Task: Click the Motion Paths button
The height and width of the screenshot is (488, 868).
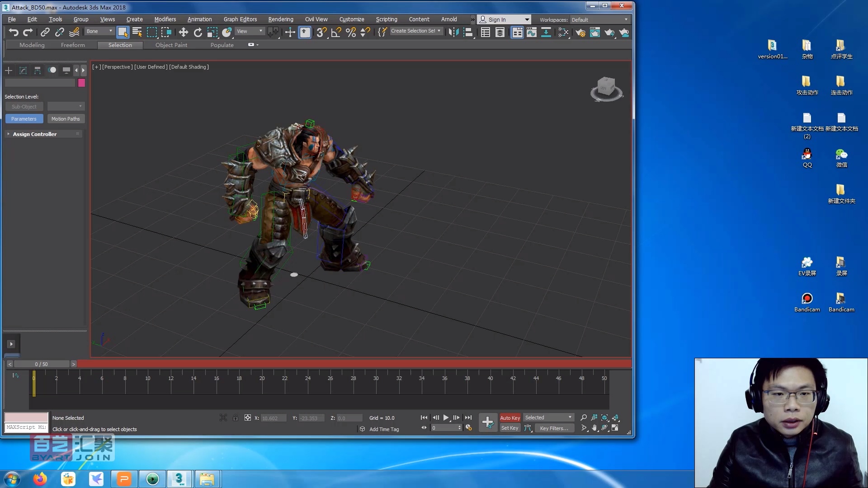Action: (66, 119)
